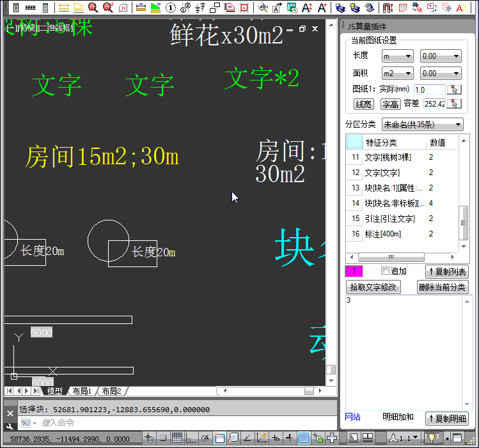Click the wrench icon left of command line

pyautogui.click(x=9, y=426)
